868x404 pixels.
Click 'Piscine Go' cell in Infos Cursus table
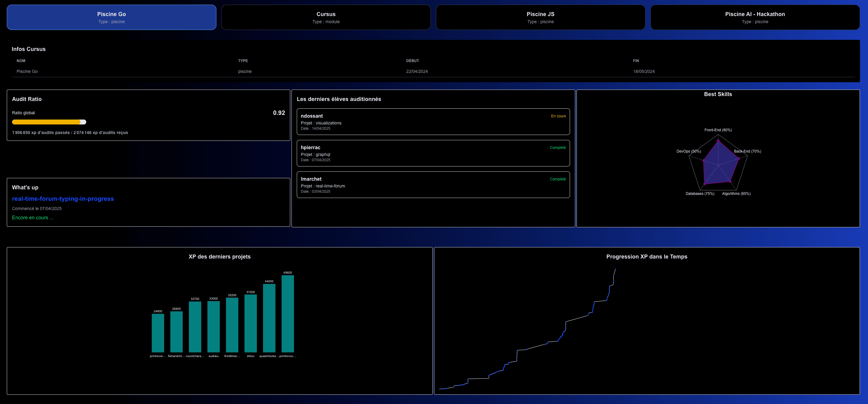tap(27, 71)
